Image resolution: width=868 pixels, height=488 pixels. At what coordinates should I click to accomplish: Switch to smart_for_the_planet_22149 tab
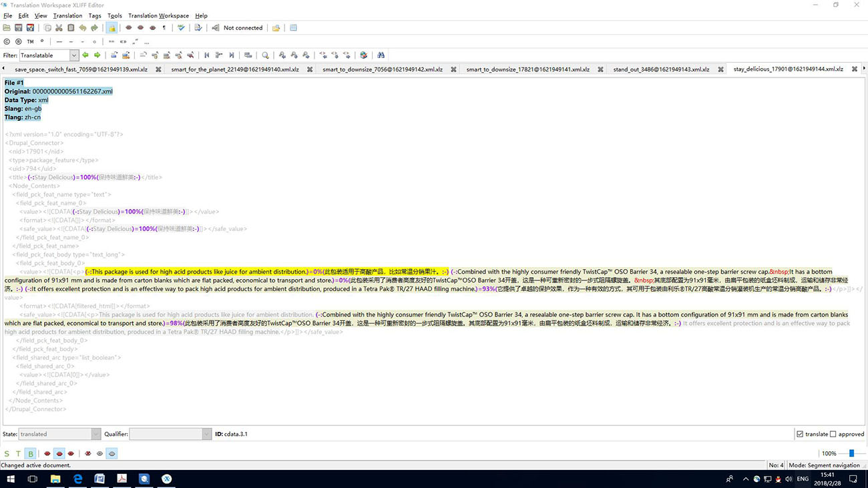(x=235, y=69)
